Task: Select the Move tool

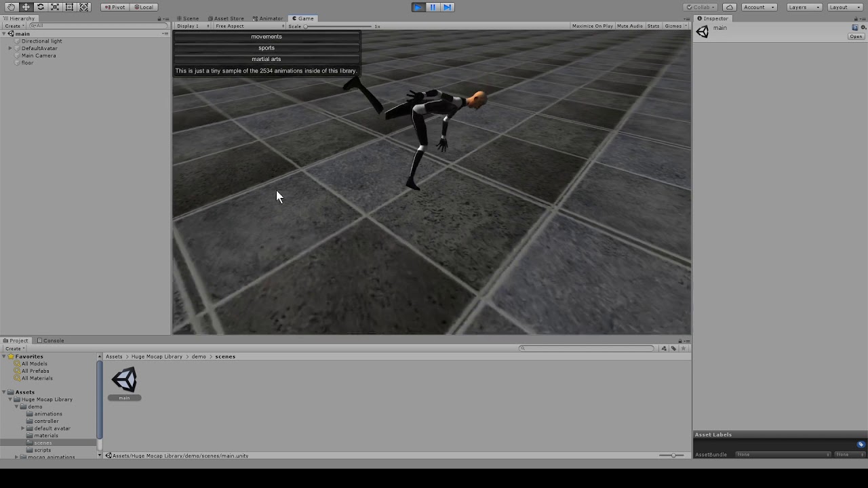Action: 26,7
